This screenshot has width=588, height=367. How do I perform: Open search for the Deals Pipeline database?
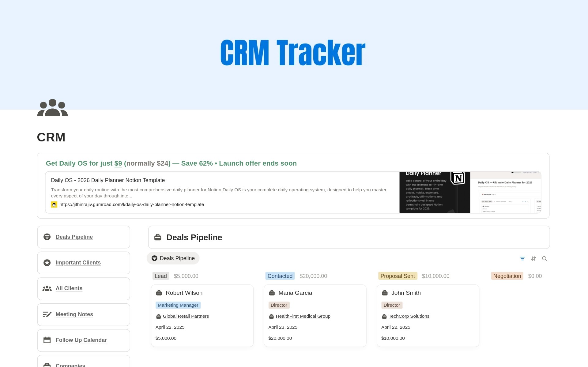point(545,259)
